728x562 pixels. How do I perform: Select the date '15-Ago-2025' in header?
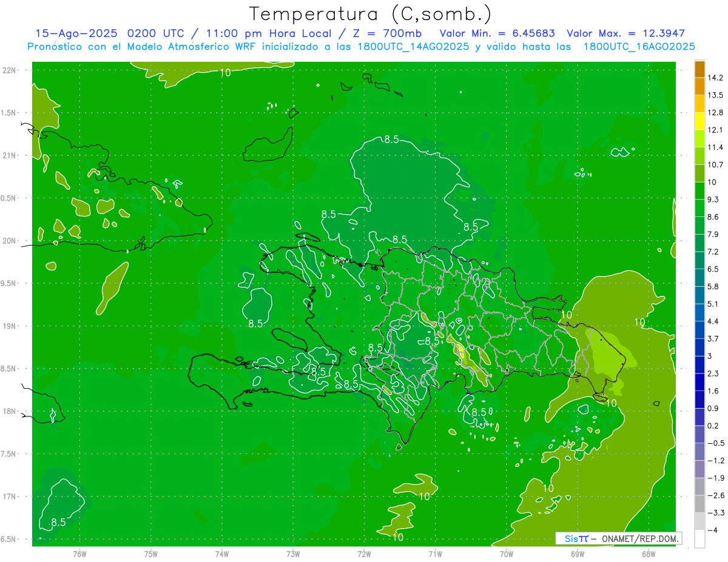point(76,33)
